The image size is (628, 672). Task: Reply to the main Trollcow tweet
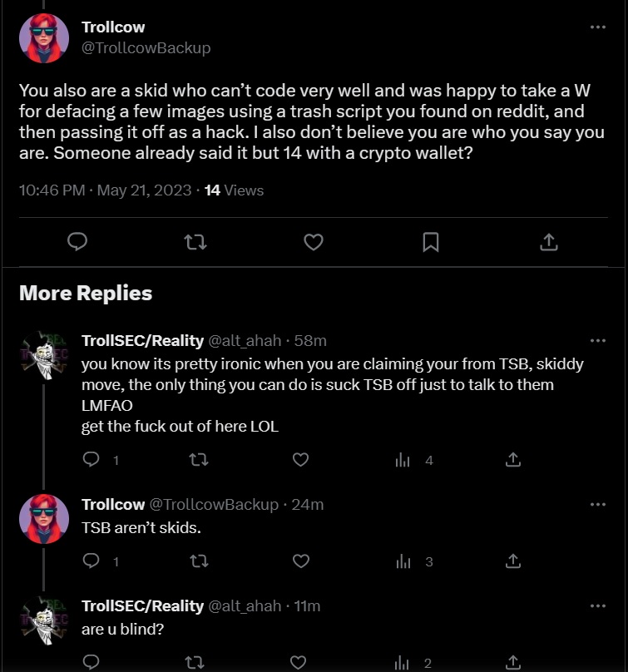point(77,242)
